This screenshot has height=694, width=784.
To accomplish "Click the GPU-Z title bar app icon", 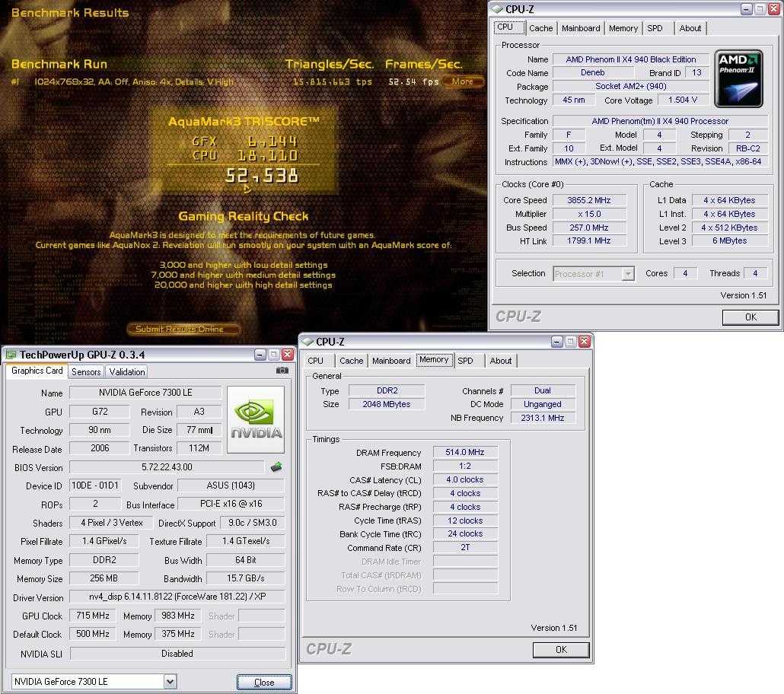I will (11, 355).
